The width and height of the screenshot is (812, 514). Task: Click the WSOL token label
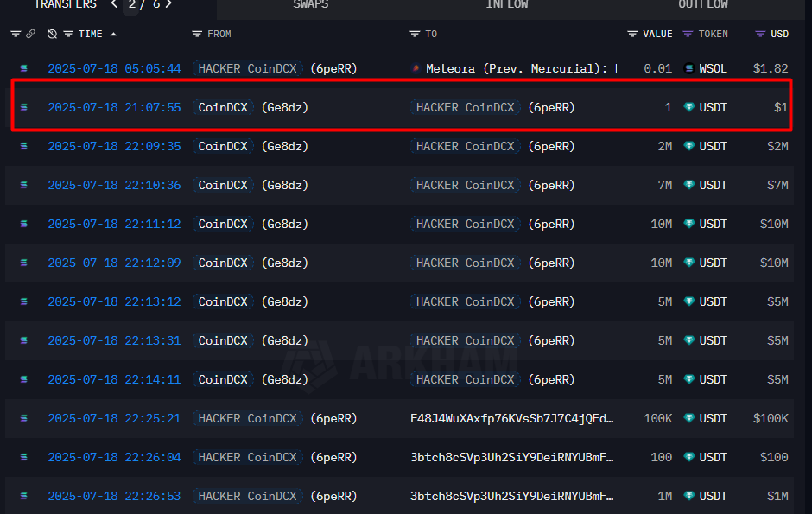(713, 68)
